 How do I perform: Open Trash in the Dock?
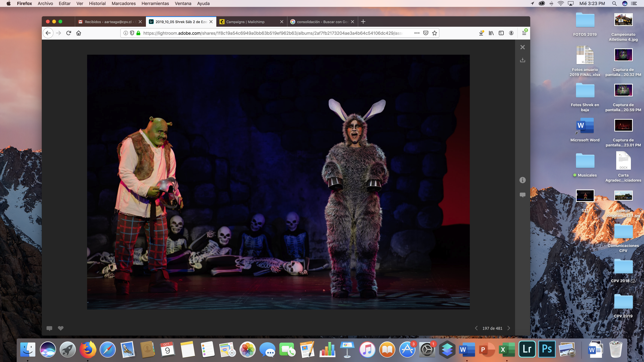coord(616,349)
